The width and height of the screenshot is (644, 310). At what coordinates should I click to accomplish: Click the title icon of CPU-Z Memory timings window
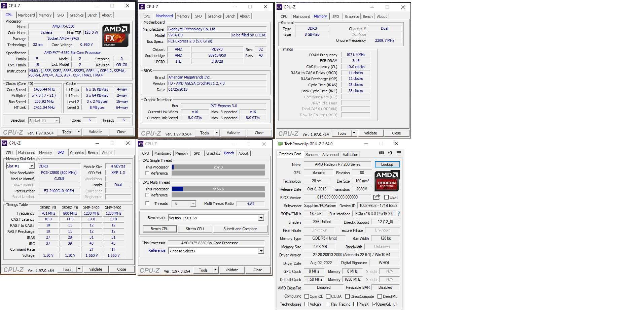[279, 7]
